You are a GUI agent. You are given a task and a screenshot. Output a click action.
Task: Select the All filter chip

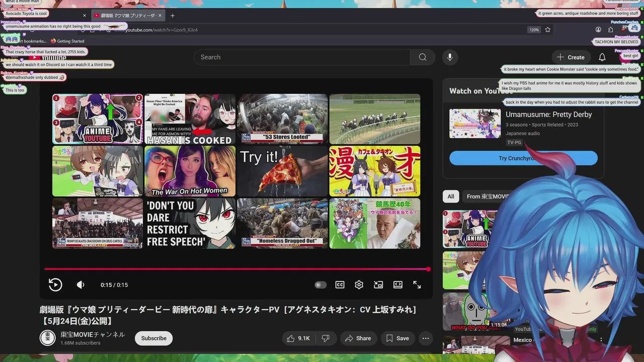tap(451, 197)
